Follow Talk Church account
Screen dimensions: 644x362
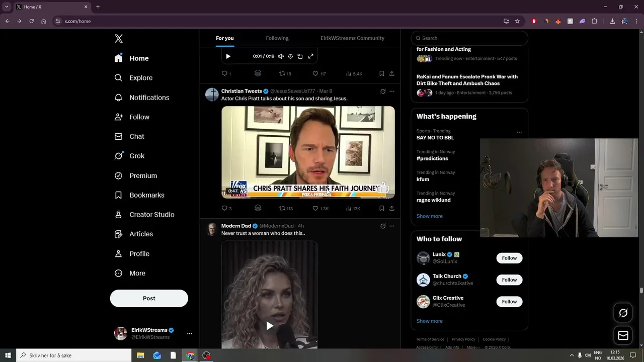tap(509, 280)
